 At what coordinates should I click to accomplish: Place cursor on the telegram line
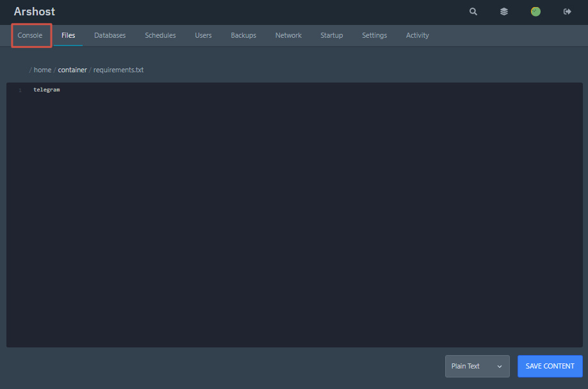47,90
